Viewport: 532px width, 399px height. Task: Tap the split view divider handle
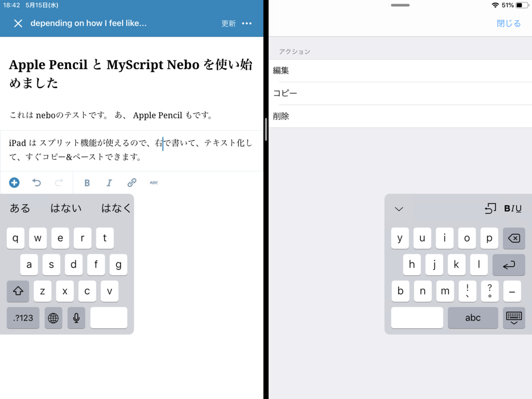click(266, 129)
